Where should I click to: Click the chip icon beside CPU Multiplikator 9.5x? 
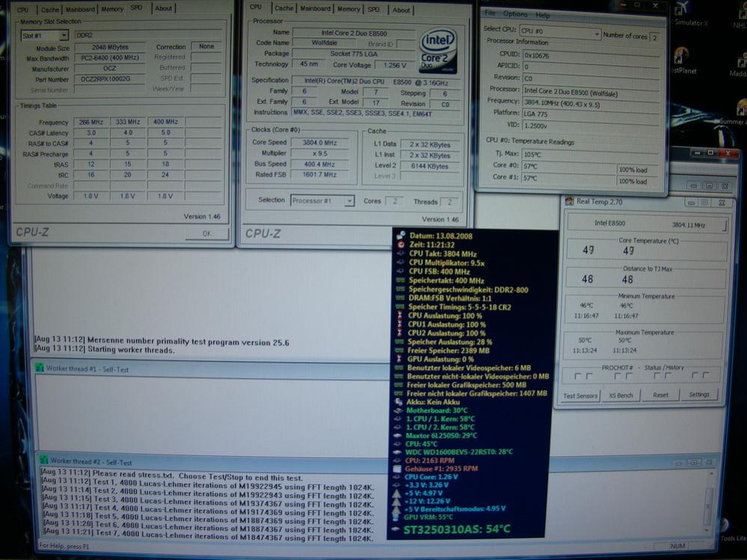(400, 262)
